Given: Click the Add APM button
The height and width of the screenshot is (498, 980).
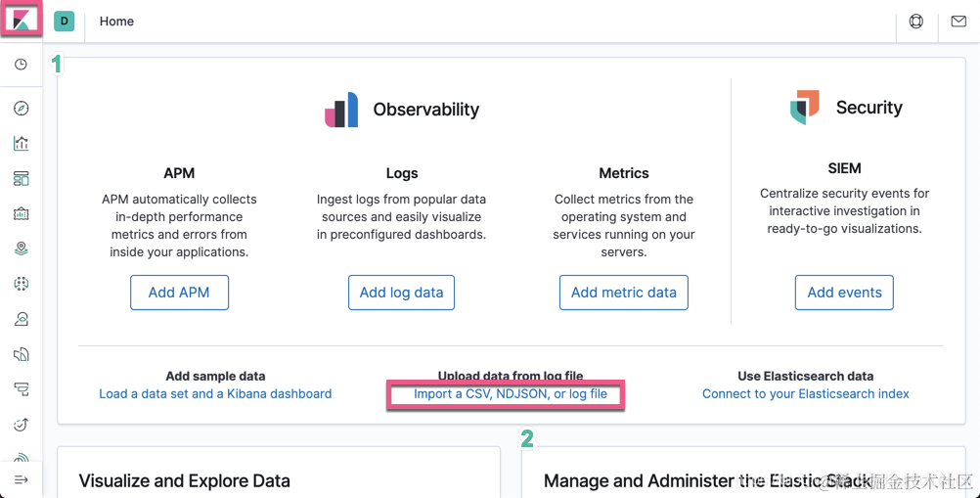Looking at the screenshot, I should [179, 293].
